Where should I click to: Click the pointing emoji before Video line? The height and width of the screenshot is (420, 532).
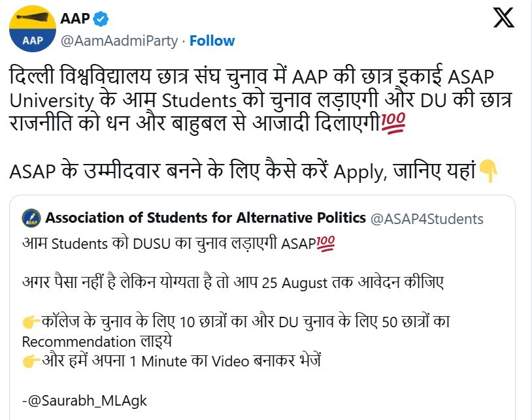31,360
